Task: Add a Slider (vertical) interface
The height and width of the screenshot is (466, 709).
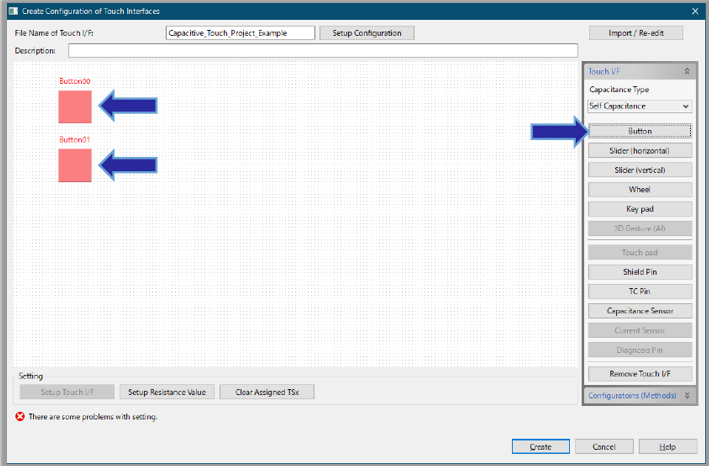Action: (640, 170)
